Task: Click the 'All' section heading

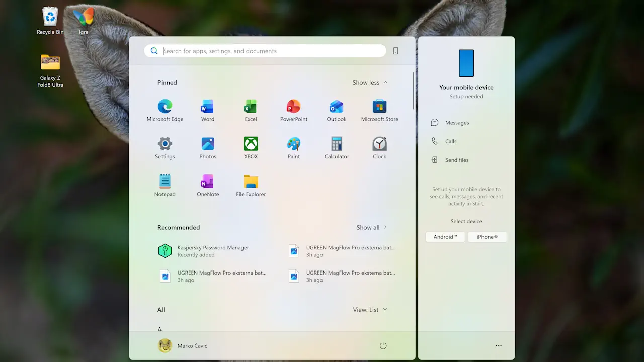Action: pos(161,310)
